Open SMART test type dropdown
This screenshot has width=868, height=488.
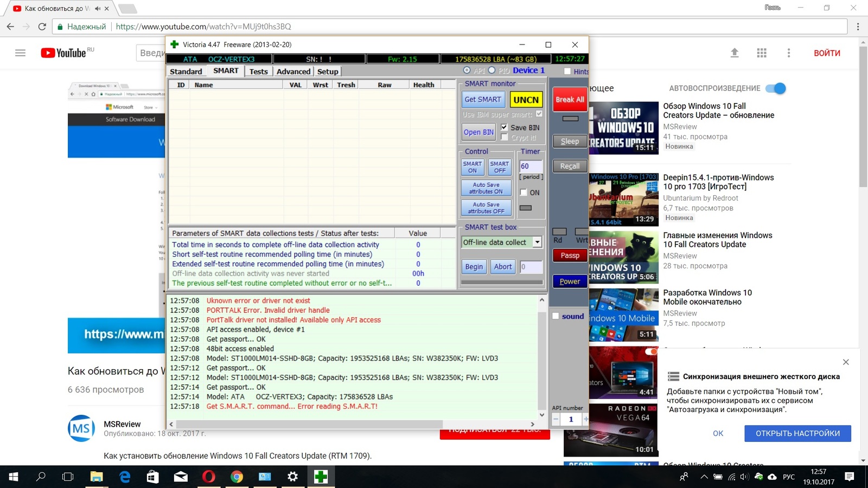pos(537,242)
